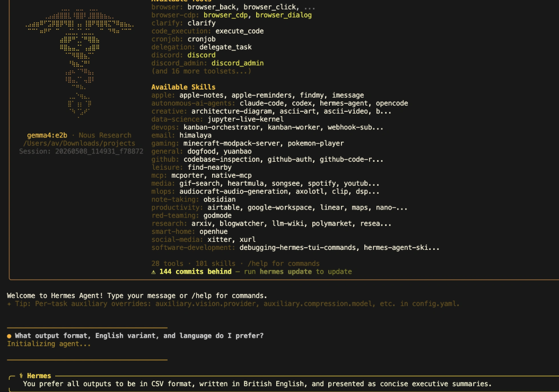Select the discord_admin tool name
The height and width of the screenshot is (392, 559).
click(238, 63)
